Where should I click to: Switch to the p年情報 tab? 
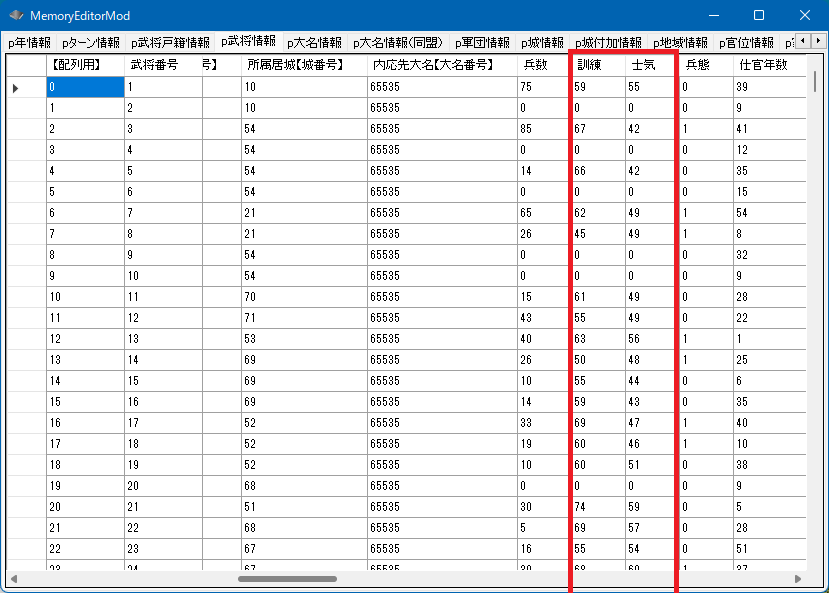pyautogui.click(x=29, y=43)
